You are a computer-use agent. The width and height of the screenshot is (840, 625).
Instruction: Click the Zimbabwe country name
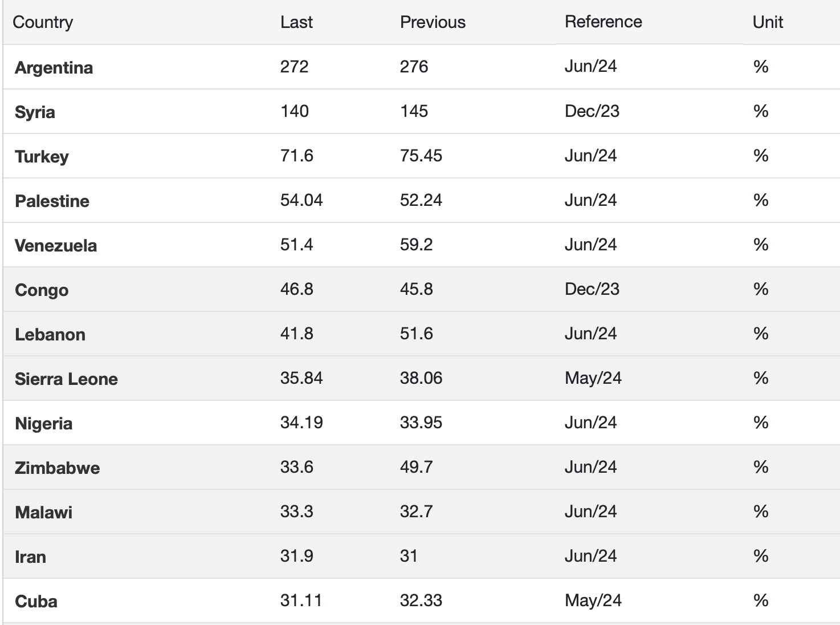(x=57, y=468)
